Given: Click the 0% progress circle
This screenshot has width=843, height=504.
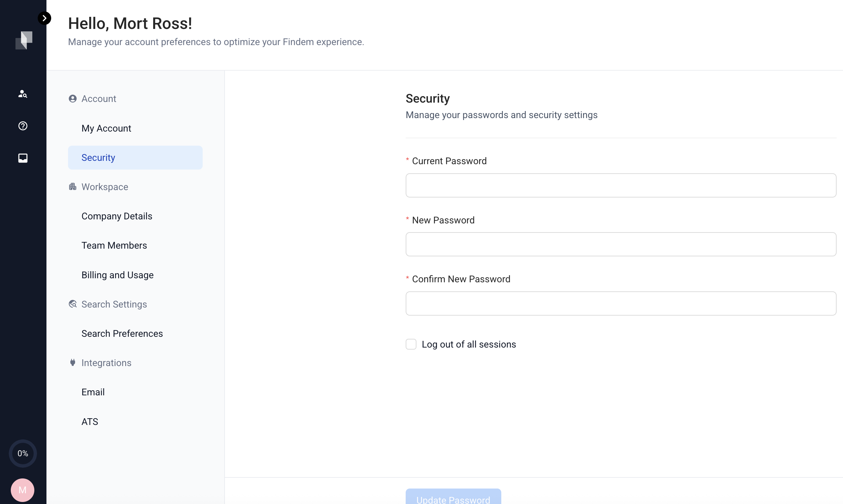Looking at the screenshot, I should coord(23,454).
